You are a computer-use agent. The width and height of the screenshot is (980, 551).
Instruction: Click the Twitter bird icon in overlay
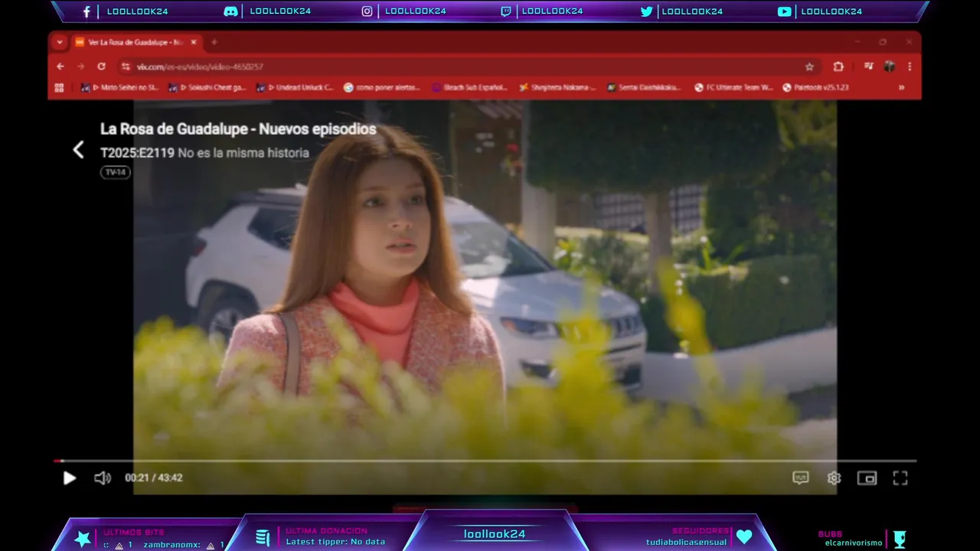click(x=647, y=11)
